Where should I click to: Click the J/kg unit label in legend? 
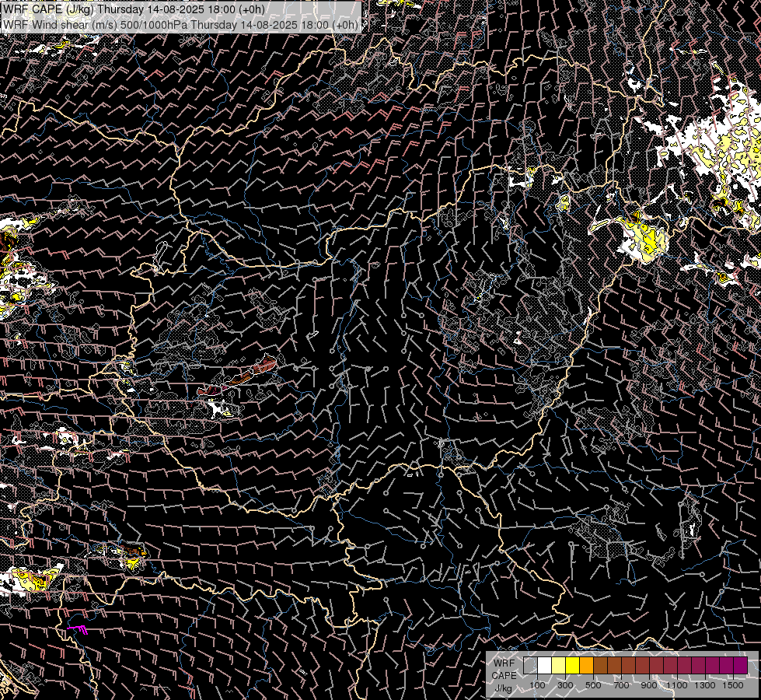[503, 688]
